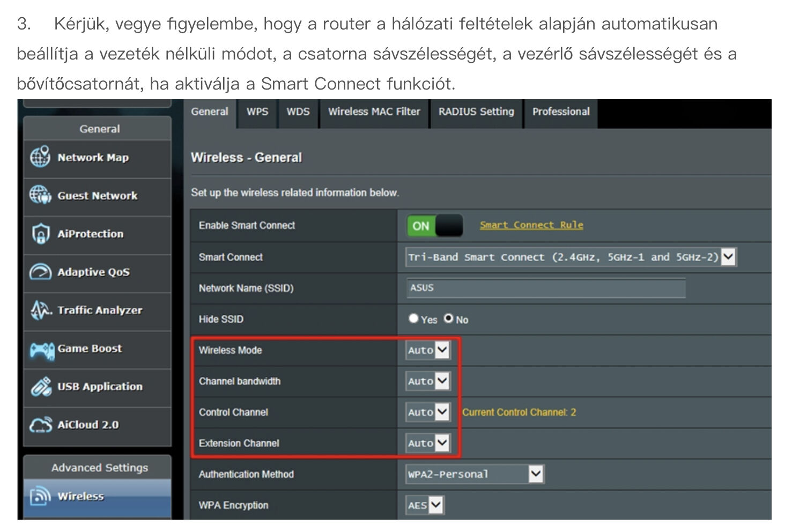
Task: Open the Smart Connect tri-band dropdown
Action: 572,257
